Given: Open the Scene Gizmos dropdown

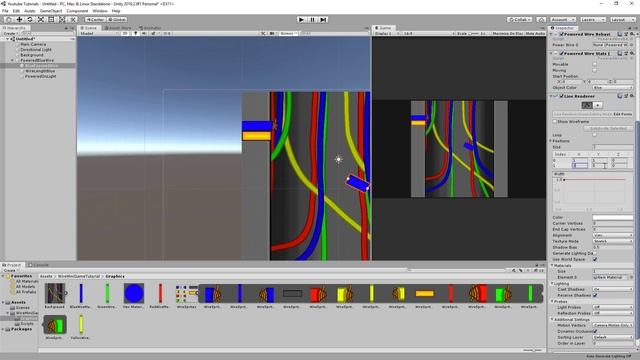Looking at the screenshot, I should pos(289,33).
